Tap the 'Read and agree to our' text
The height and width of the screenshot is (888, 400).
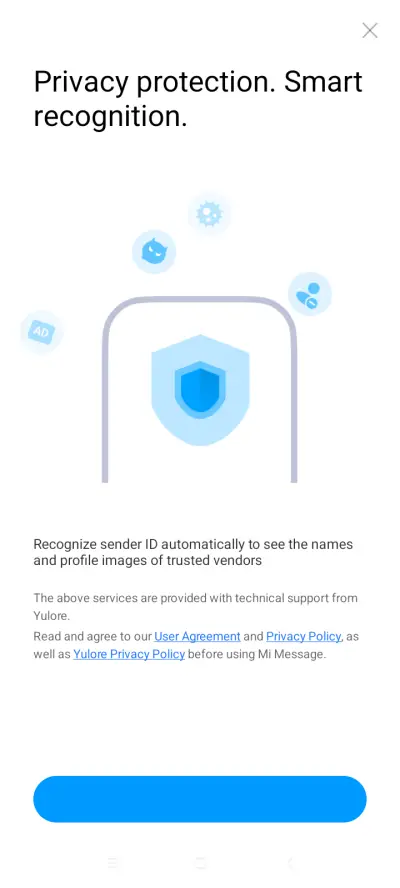click(x=92, y=636)
